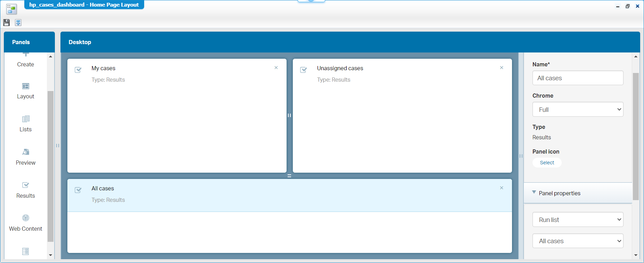
Task: Click the Select button for Panel icon
Action: point(547,163)
